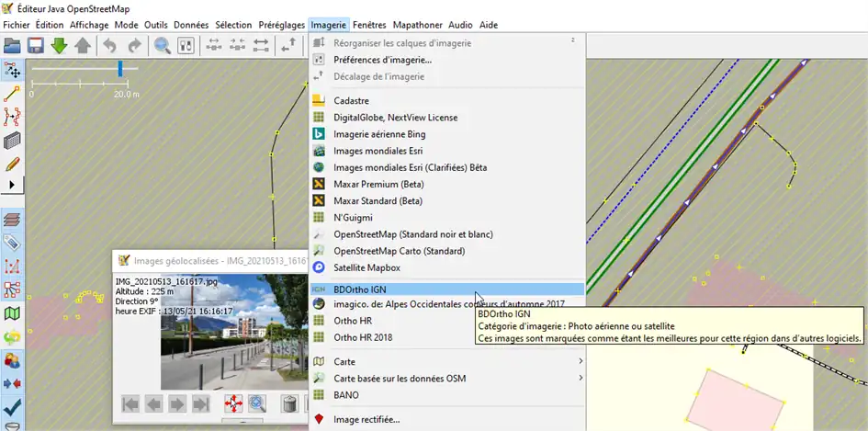Click the download data green arrow icon
The width and height of the screenshot is (868, 431).
(x=59, y=45)
